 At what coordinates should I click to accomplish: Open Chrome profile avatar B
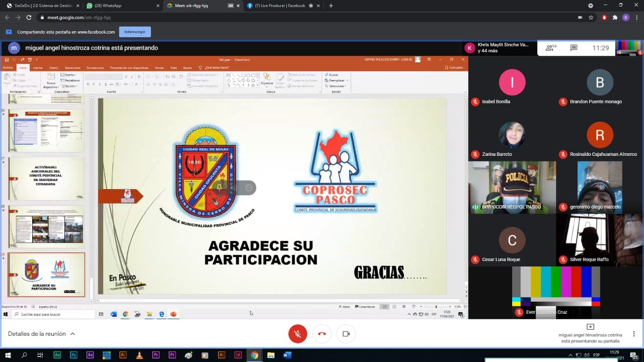[x=625, y=17]
